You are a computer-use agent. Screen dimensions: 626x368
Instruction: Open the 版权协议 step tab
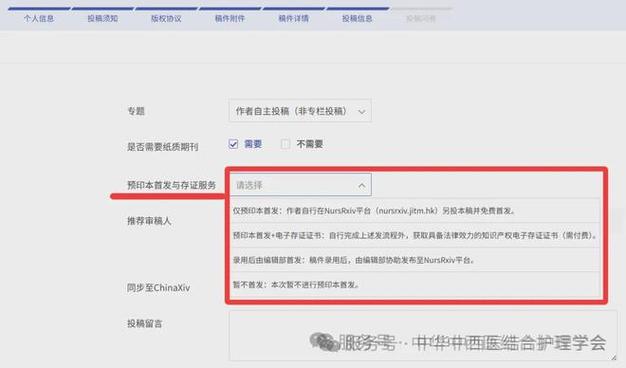166,18
